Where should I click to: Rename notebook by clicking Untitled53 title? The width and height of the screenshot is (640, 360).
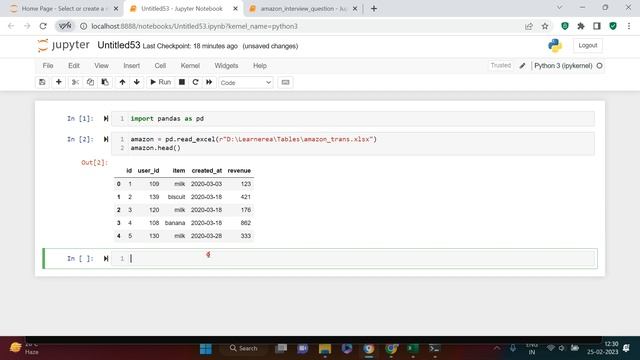point(119,45)
